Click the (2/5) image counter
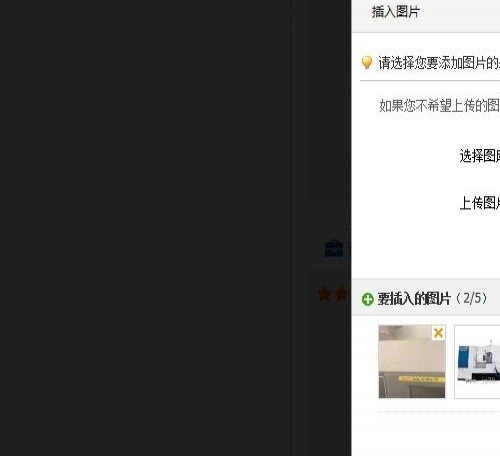Viewport: 500px width, 456px height. point(471,298)
